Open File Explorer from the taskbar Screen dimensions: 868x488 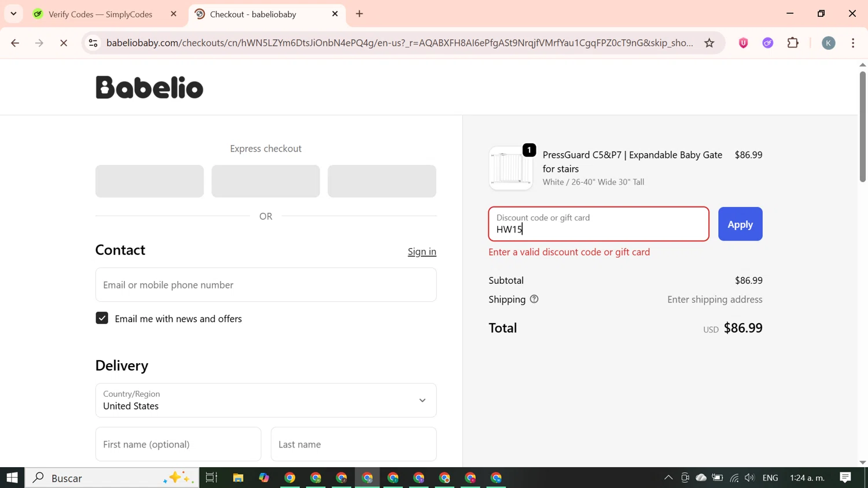click(x=238, y=478)
